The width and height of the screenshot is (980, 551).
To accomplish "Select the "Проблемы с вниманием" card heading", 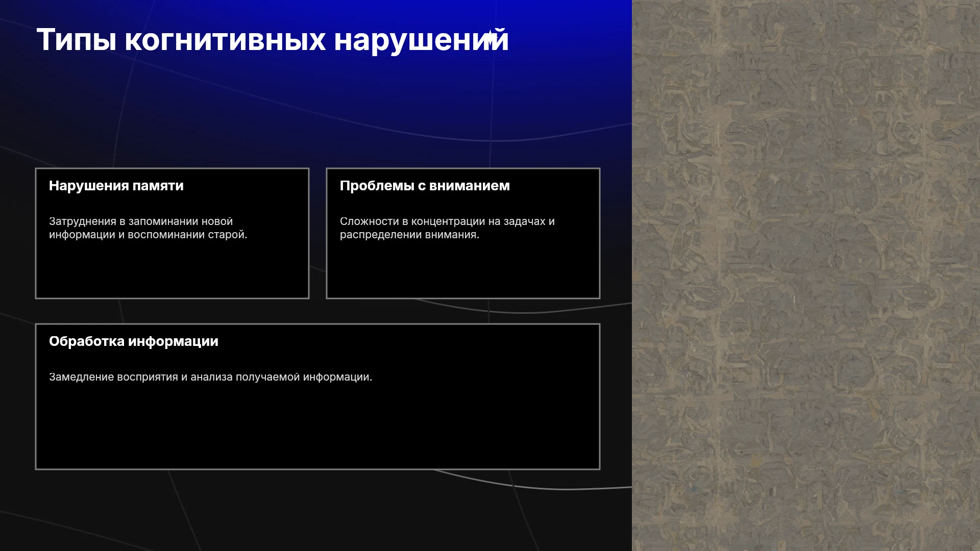I will 425,186.
